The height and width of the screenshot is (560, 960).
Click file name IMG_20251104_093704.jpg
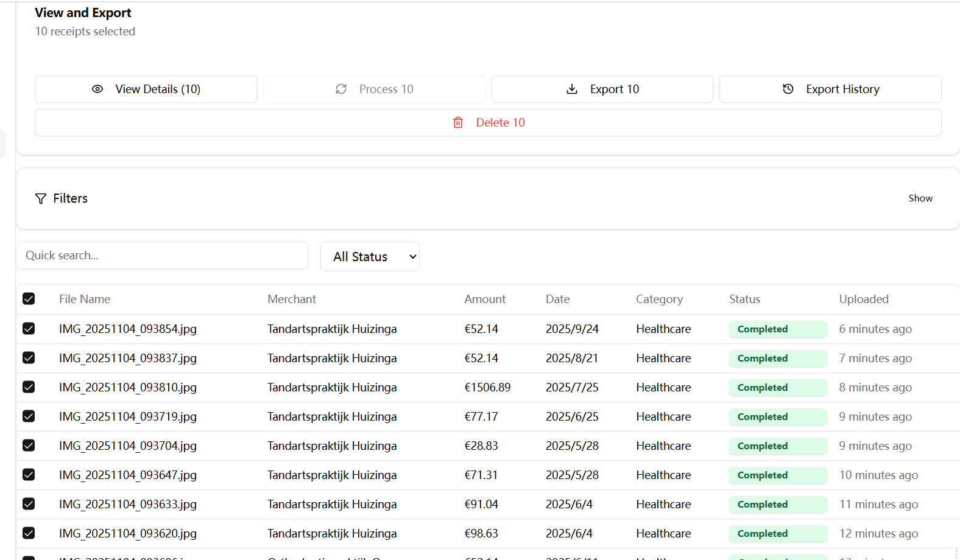click(x=128, y=446)
